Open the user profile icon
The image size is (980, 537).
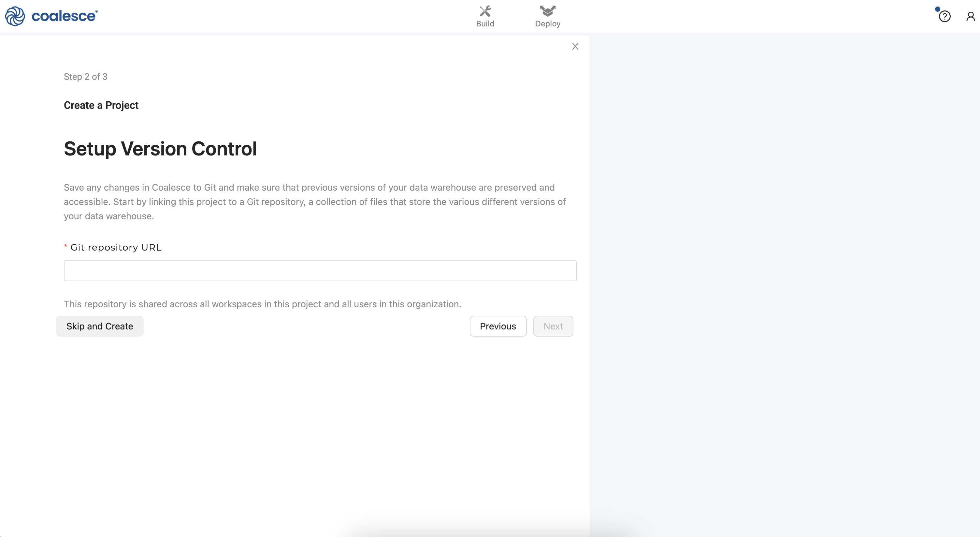[x=971, y=16]
